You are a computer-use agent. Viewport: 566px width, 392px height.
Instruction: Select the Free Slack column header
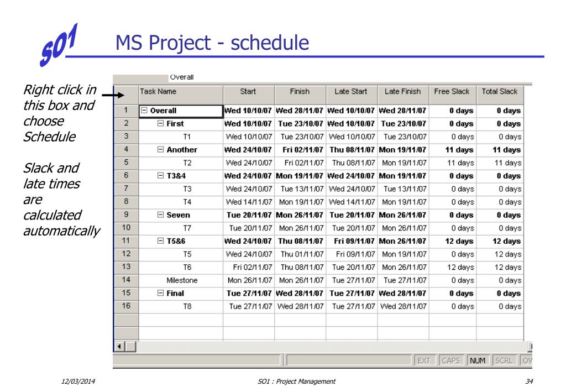[x=453, y=95]
